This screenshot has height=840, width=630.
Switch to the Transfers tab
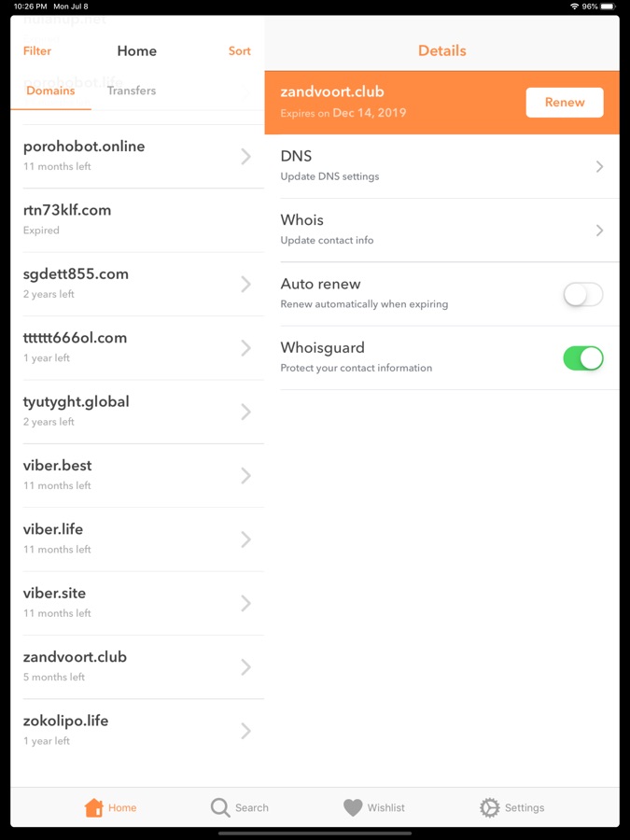(x=132, y=91)
